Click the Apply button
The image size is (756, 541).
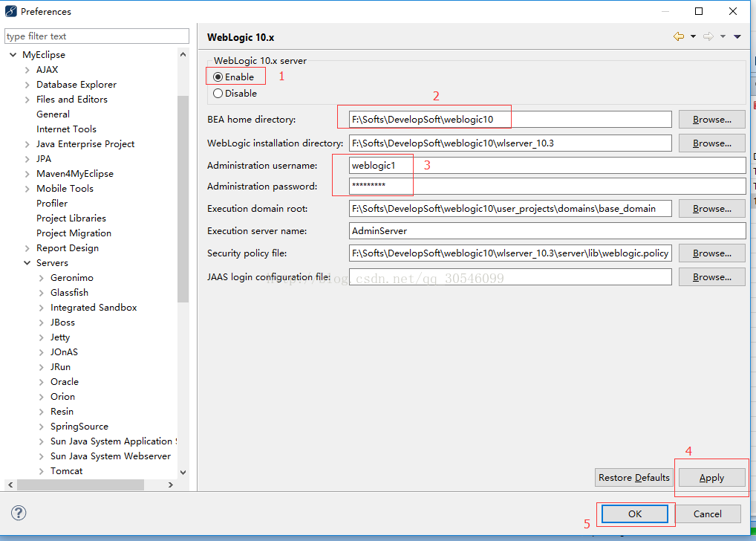tap(712, 478)
